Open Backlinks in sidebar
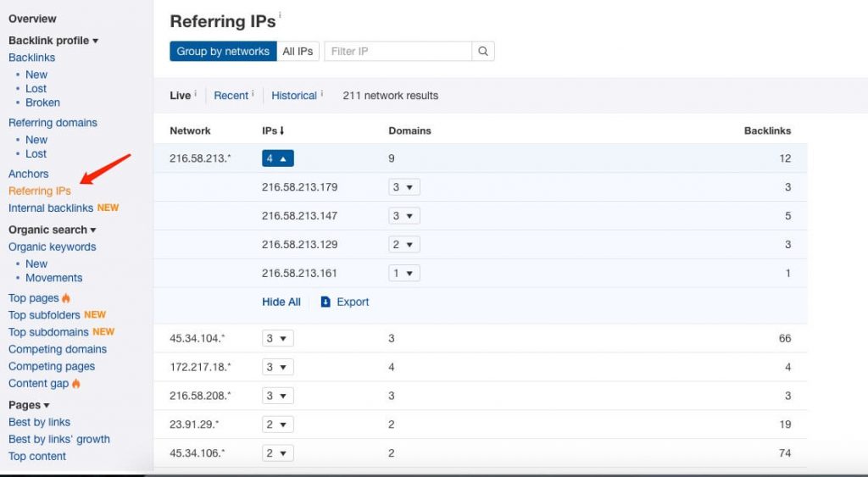 point(31,58)
